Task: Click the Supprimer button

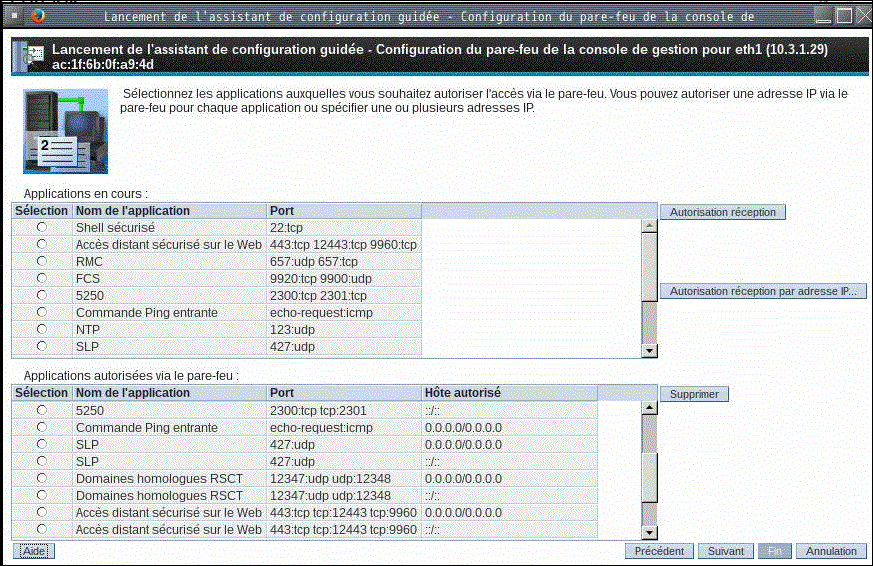Action: pyautogui.click(x=694, y=394)
